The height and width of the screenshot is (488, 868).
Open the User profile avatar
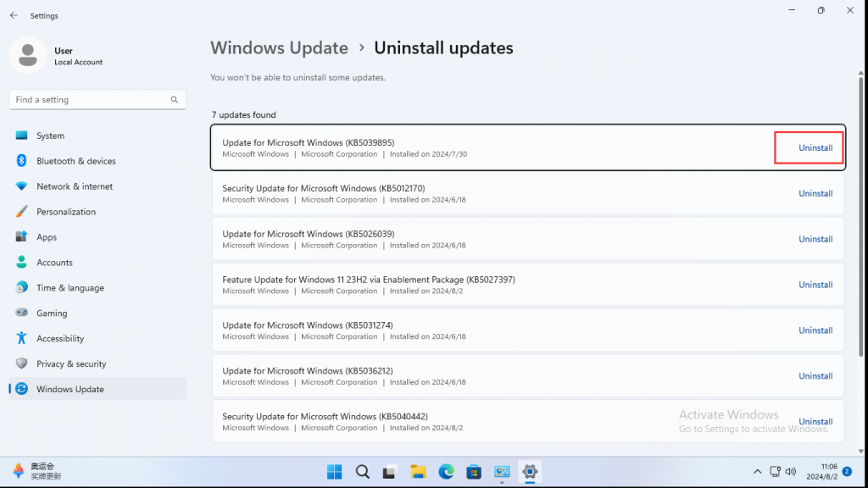[x=28, y=55]
